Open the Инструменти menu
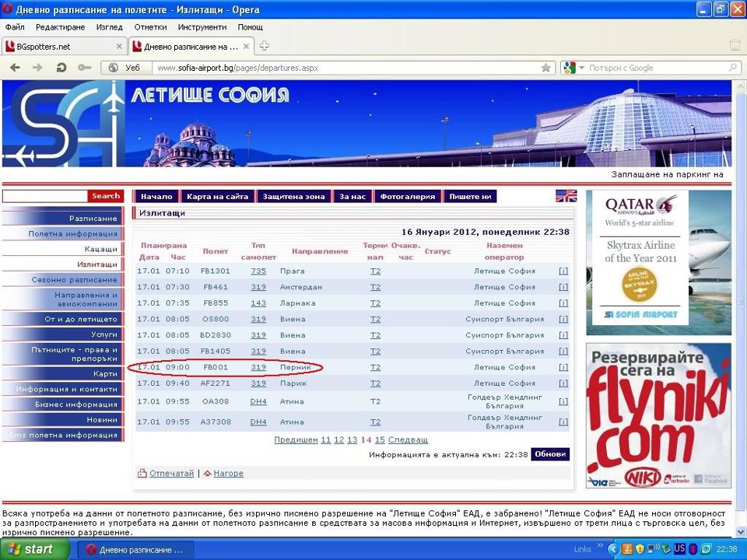747x560 pixels. click(x=202, y=26)
